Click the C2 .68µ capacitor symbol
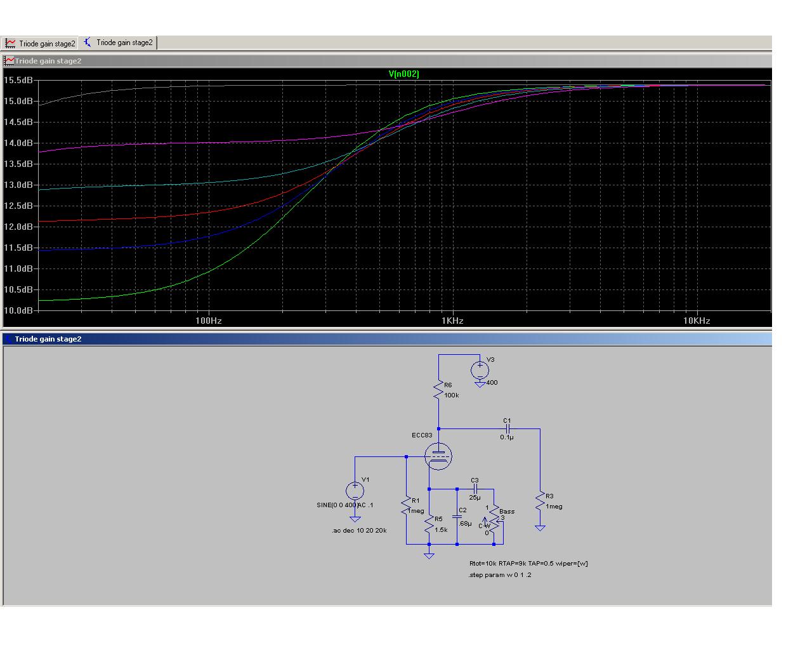 457,517
